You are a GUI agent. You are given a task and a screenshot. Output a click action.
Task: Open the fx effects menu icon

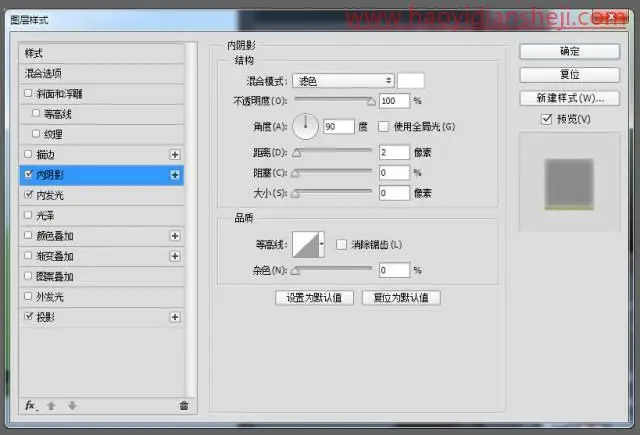click(31, 406)
